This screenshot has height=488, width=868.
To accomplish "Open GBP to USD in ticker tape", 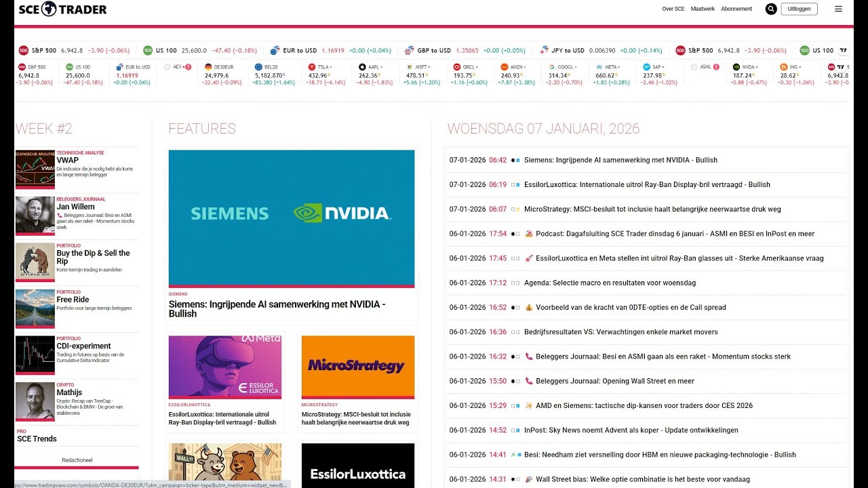I will (x=465, y=50).
